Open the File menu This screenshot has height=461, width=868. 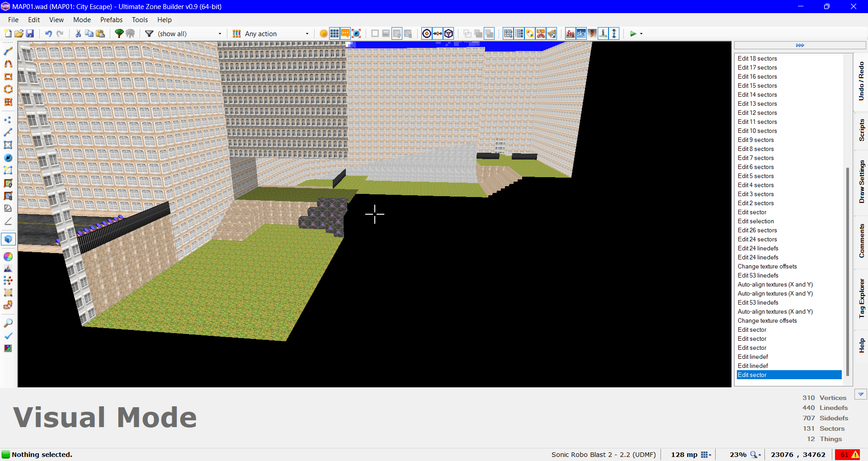coord(13,20)
